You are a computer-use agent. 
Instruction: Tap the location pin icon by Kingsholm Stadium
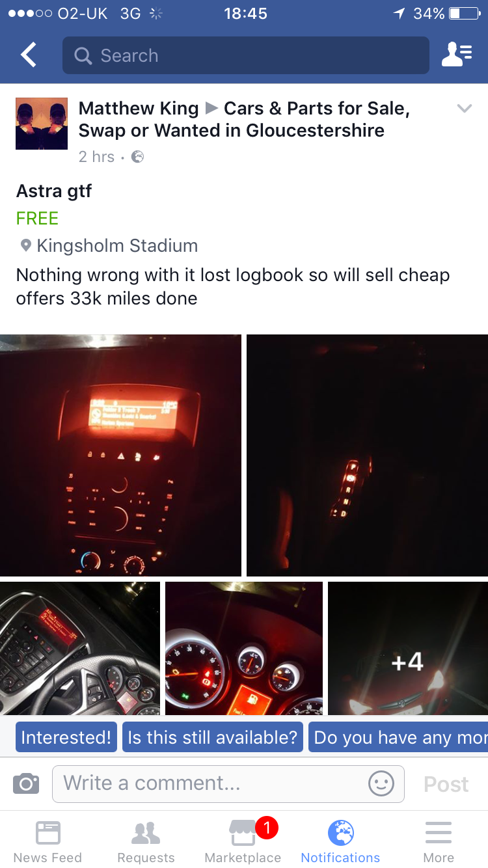point(26,246)
